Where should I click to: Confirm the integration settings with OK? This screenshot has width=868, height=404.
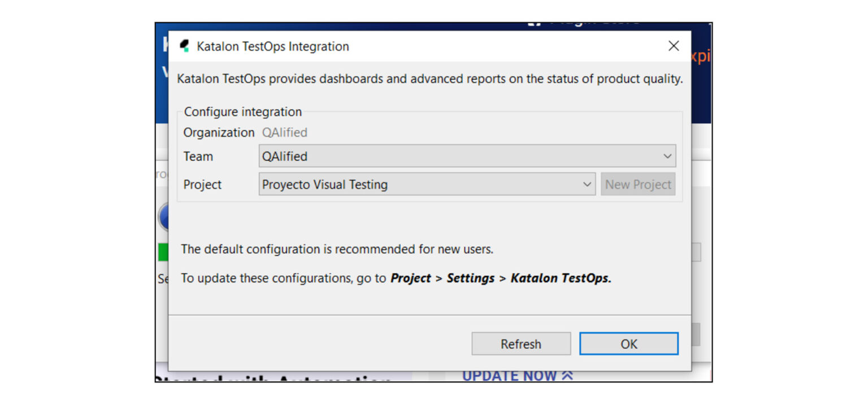tap(628, 343)
